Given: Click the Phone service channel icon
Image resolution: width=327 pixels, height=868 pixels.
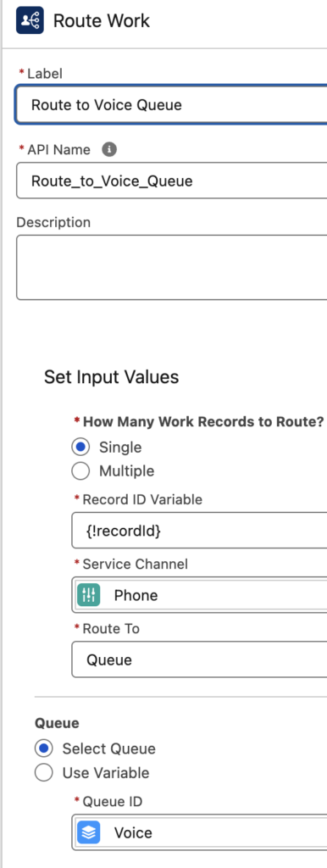Looking at the screenshot, I should (89, 595).
